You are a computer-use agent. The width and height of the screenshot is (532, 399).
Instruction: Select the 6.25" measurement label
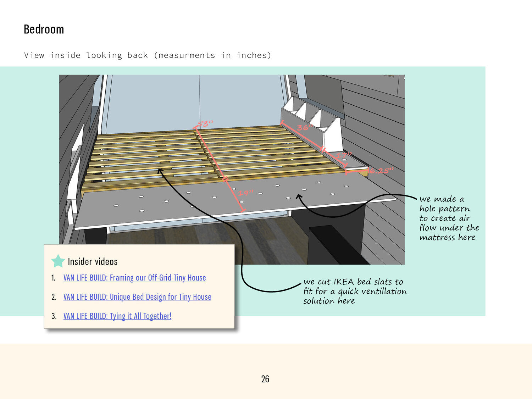pos(381,171)
